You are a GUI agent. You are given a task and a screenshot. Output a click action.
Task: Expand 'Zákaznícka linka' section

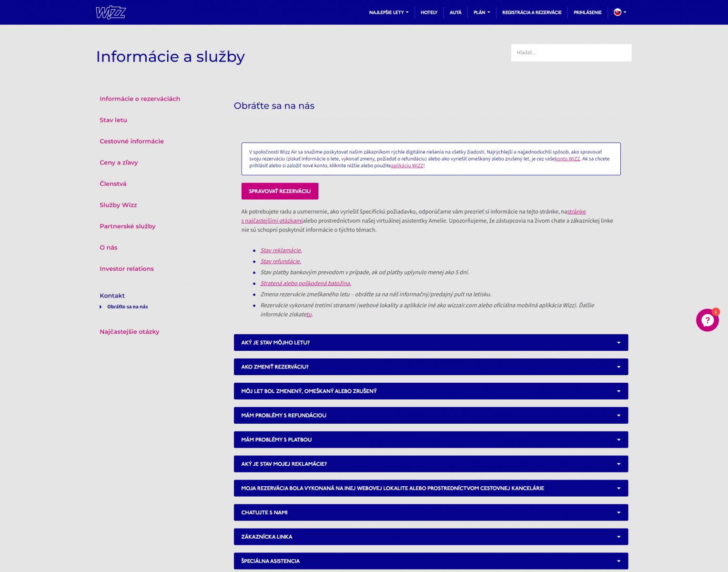pyautogui.click(x=431, y=537)
